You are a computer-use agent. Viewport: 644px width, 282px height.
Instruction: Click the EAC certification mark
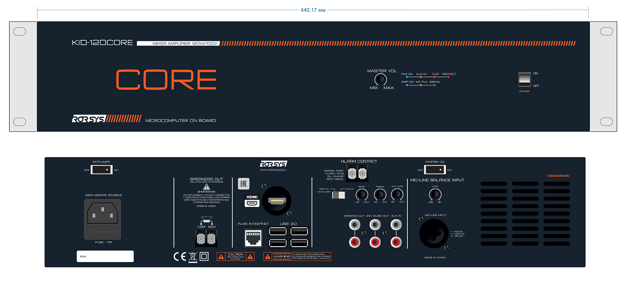pyautogui.click(x=243, y=183)
